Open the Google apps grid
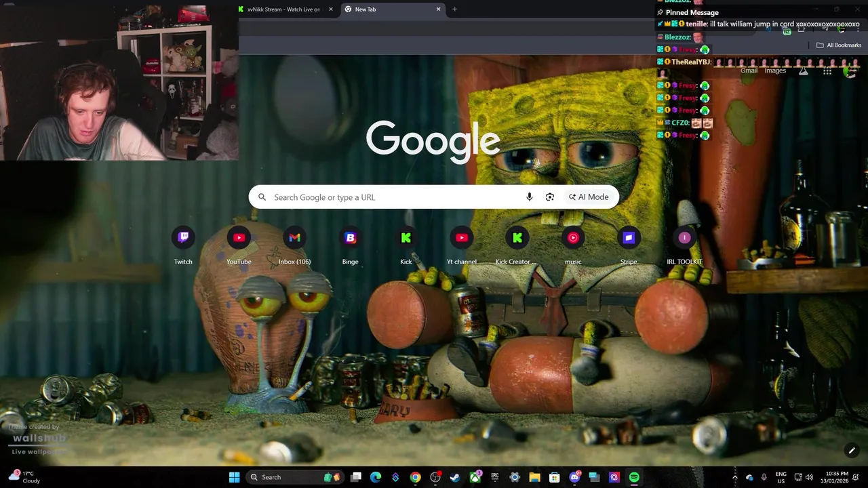This screenshot has width=868, height=488. click(x=827, y=70)
